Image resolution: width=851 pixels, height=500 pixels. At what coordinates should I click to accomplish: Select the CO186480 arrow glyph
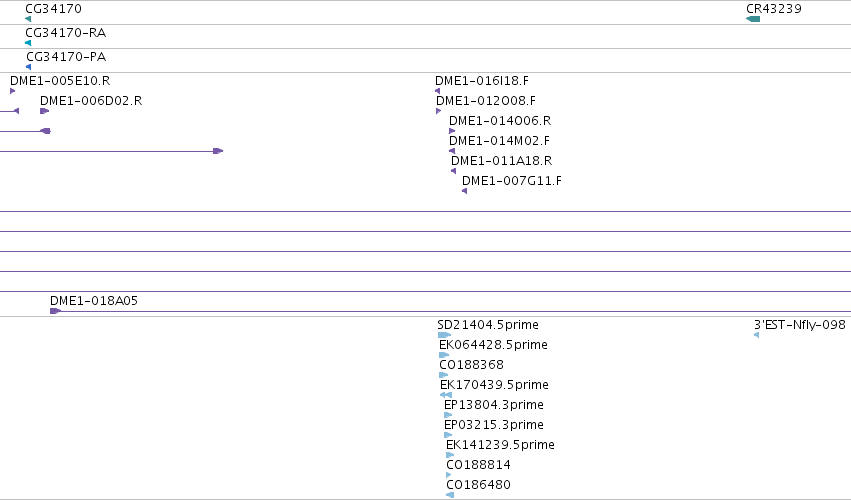click(x=450, y=495)
